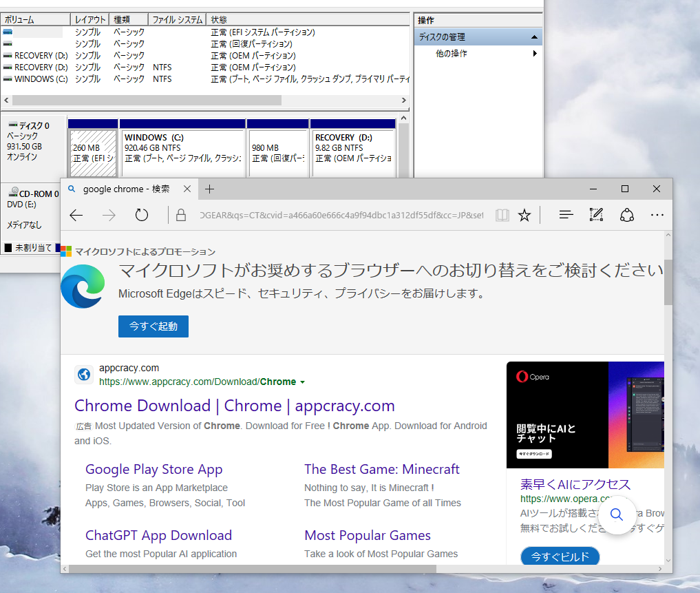700x593 pixels.
Task: Click the appcracy.com globe icon
Action: (x=84, y=375)
